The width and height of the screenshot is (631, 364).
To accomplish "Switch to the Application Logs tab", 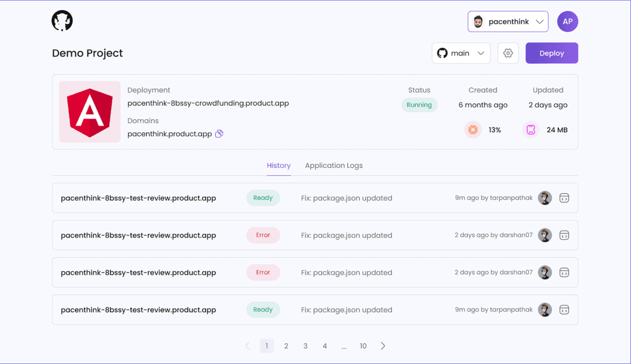I will tap(334, 166).
